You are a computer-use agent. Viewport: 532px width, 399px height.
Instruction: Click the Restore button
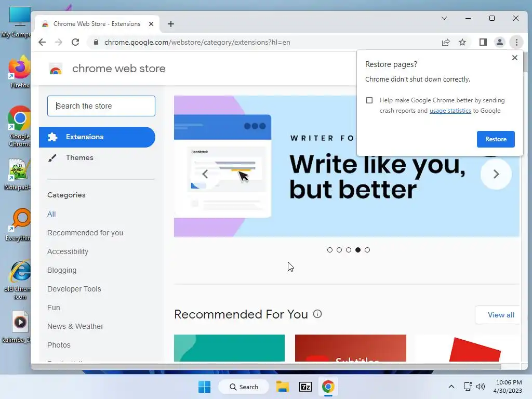(x=496, y=139)
